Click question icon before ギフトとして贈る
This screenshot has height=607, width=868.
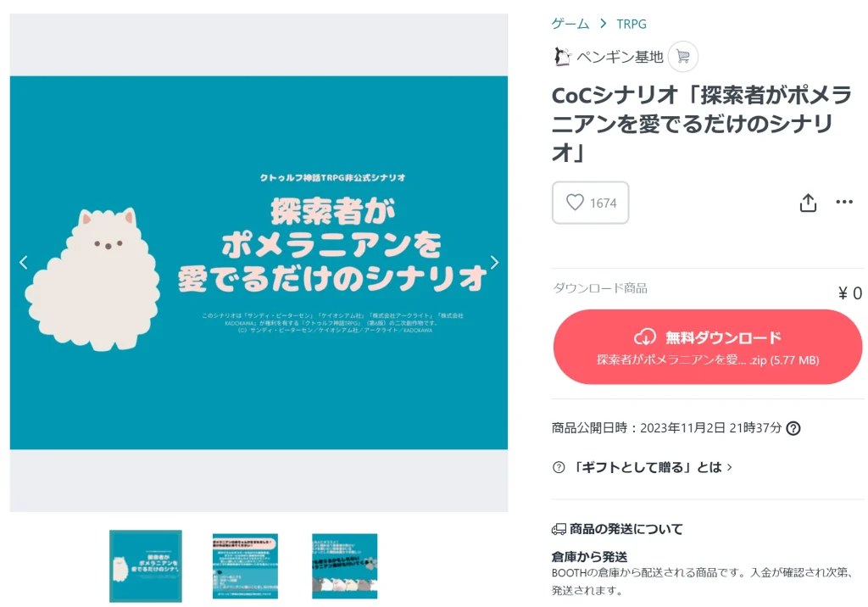[559, 467]
